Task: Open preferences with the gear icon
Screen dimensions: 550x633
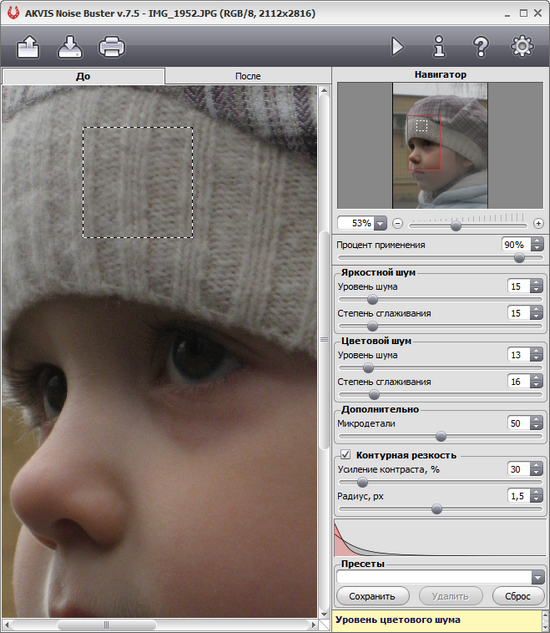Action: coord(522,46)
